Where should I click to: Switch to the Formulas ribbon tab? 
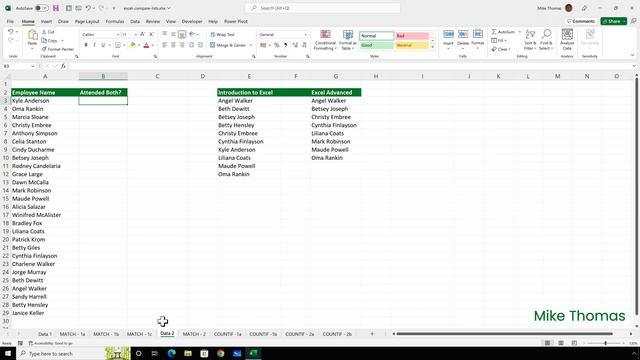[x=115, y=21]
